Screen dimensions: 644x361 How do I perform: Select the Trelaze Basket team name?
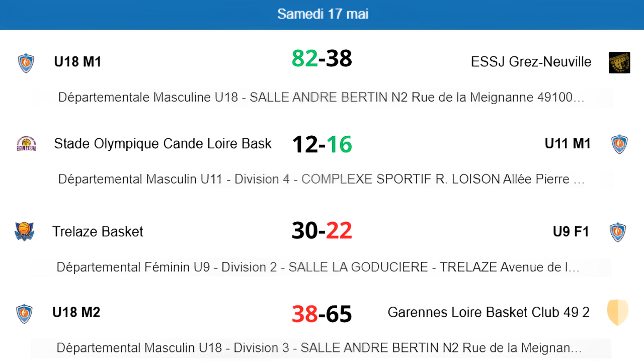(x=98, y=231)
